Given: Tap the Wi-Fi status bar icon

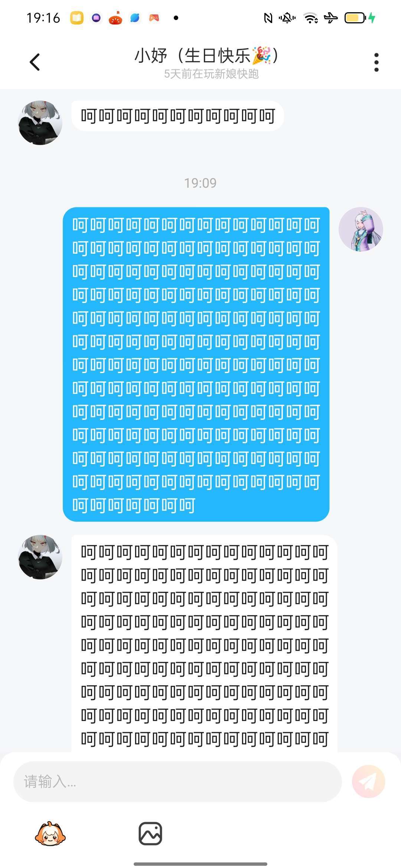Looking at the screenshot, I should [x=311, y=18].
